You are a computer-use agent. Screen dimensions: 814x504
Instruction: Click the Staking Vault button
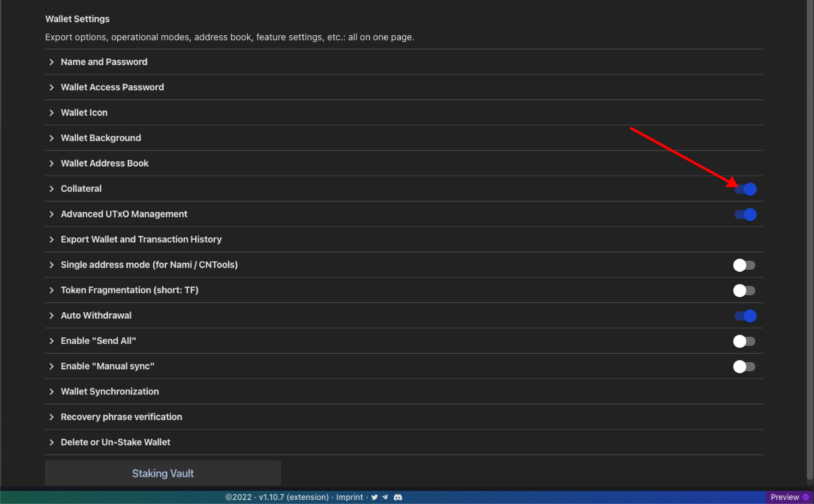[x=163, y=473]
